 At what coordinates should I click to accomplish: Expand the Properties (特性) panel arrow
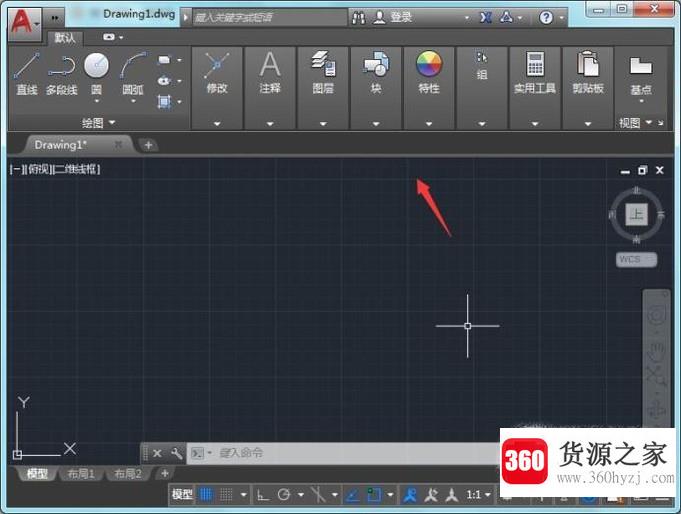pyautogui.click(x=429, y=124)
